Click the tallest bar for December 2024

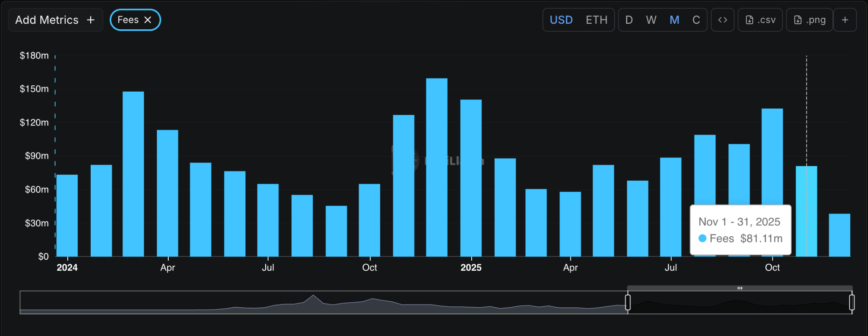point(437,168)
